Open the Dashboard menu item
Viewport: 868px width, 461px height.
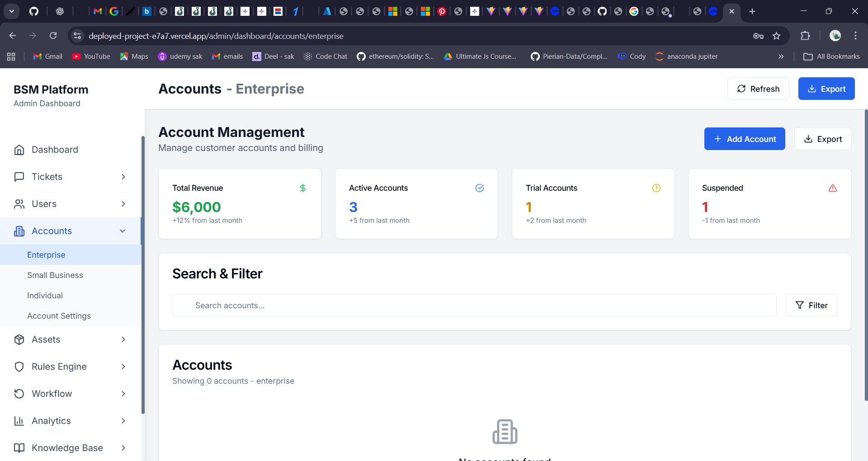point(71,150)
